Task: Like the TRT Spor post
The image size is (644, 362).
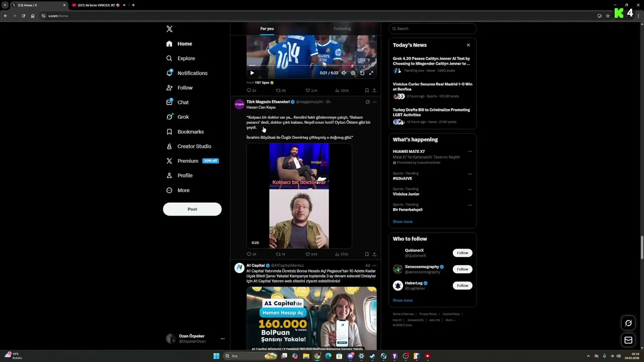Action: [311, 90]
